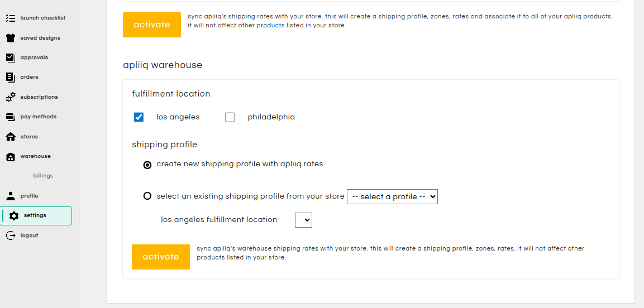Check the philadelphia fulfillment location checkbox
Image resolution: width=644 pixels, height=308 pixels.
point(230,117)
